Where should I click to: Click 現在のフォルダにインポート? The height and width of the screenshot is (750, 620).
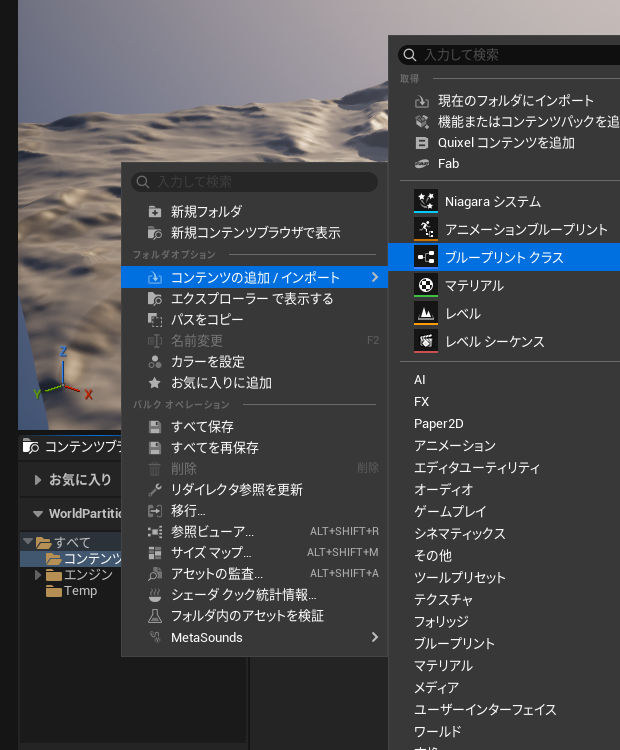coord(516,100)
